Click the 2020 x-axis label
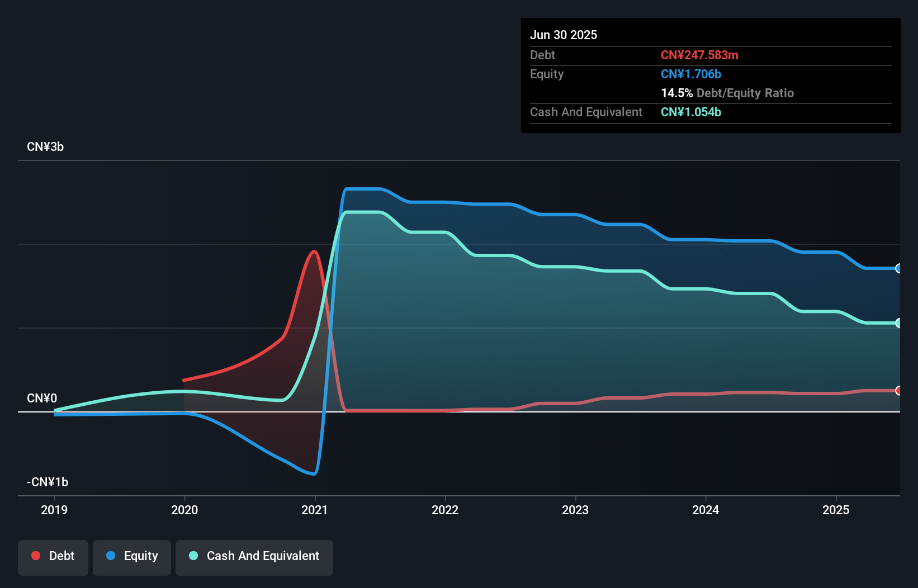918x588 pixels. click(184, 510)
